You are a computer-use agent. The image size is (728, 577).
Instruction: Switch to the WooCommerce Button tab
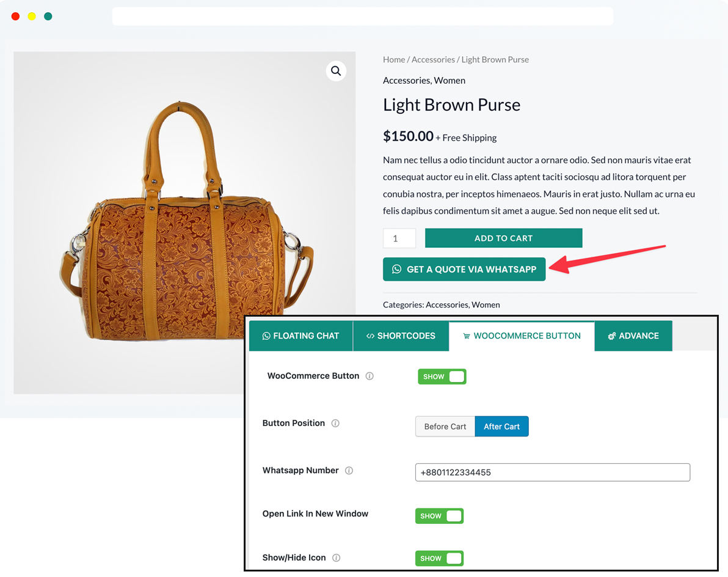[522, 336]
